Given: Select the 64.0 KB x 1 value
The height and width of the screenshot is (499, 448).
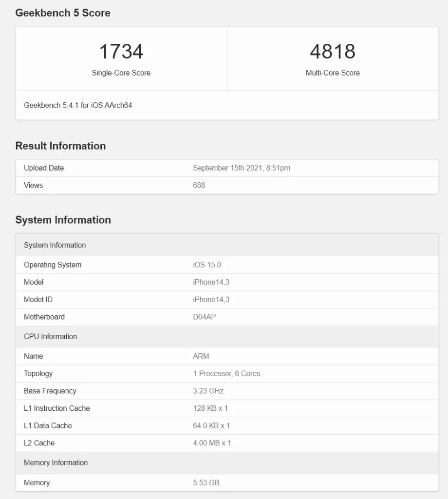Looking at the screenshot, I should click(211, 425).
